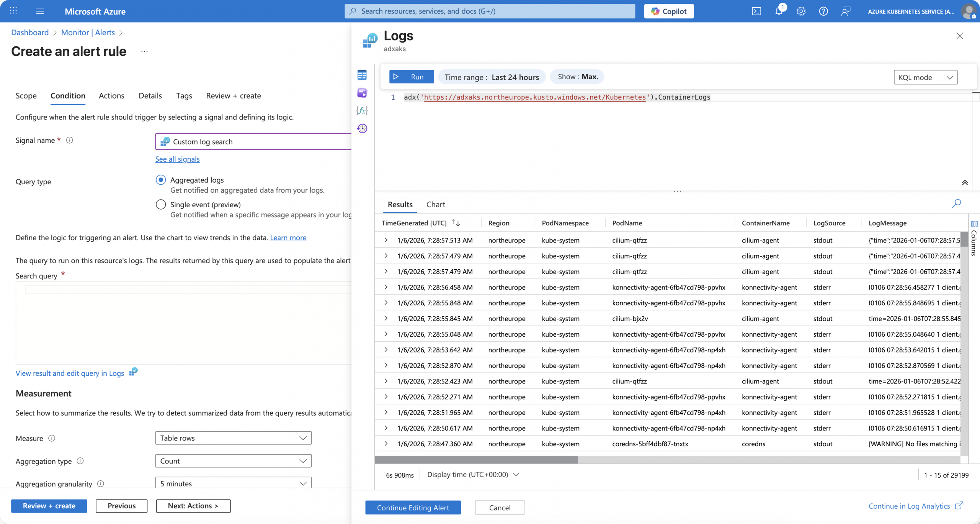Screen dimensions: 980x524
Task: Open the KQL mode dropdown
Action: click(x=925, y=77)
